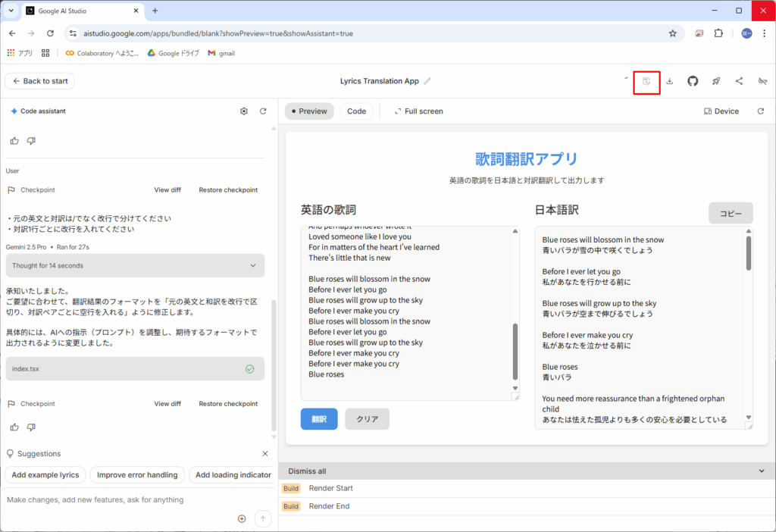Open Code assistant settings gear
The width and height of the screenshot is (776, 532).
click(244, 111)
